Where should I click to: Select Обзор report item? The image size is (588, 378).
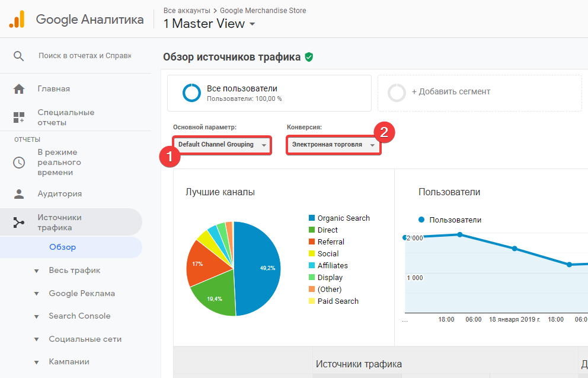click(x=63, y=247)
